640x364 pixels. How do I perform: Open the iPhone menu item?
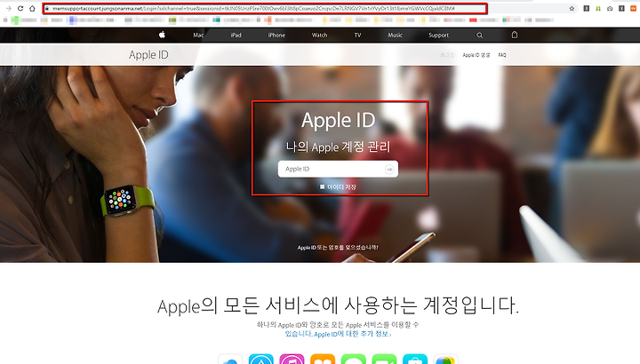(x=276, y=35)
